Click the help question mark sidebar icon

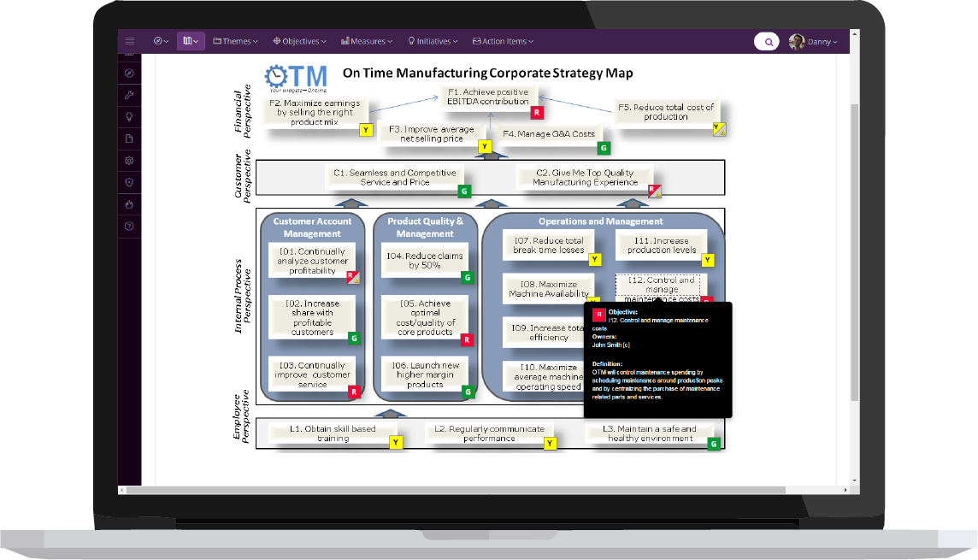tap(129, 226)
